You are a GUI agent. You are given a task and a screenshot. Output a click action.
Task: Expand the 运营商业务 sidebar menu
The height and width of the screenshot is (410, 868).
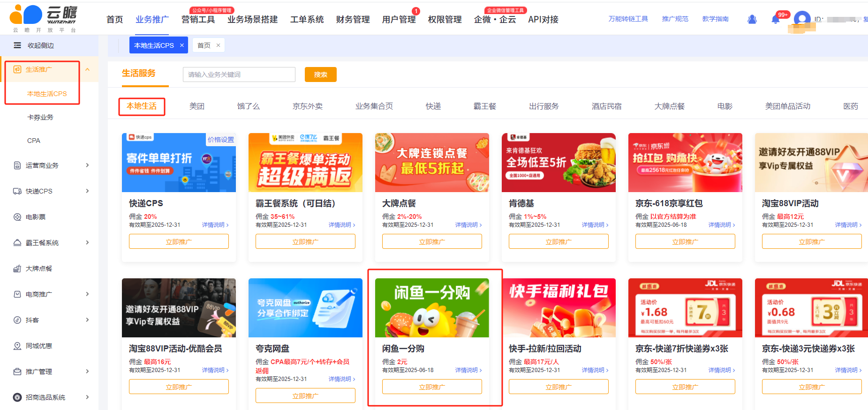pos(87,165)
